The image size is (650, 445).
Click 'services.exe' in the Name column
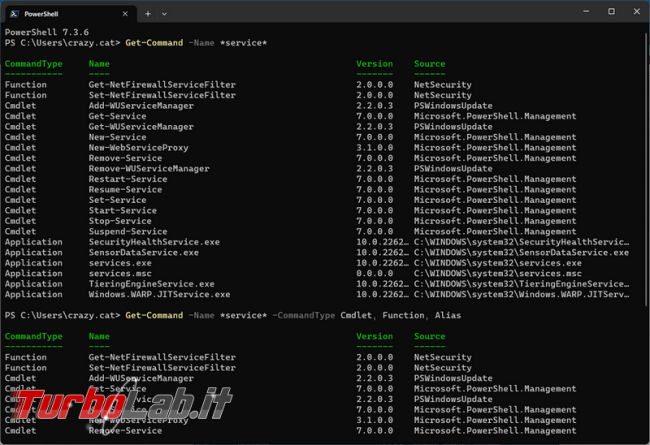tap(120, 263)
